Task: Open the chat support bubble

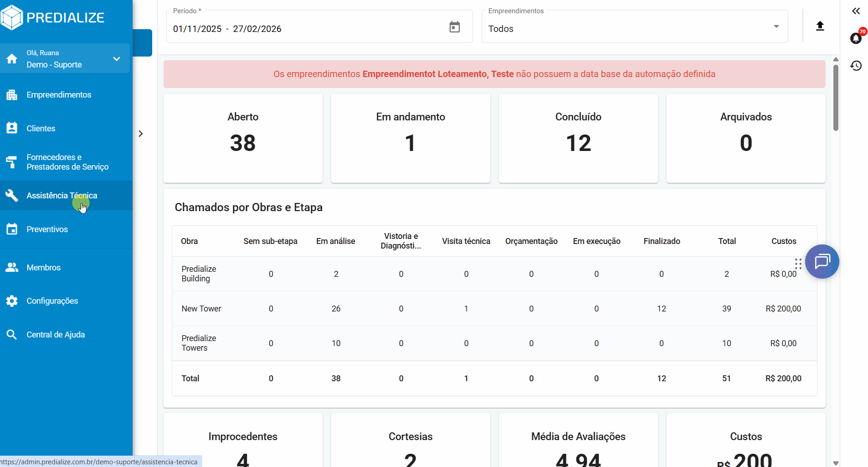Action: [822, 261]
